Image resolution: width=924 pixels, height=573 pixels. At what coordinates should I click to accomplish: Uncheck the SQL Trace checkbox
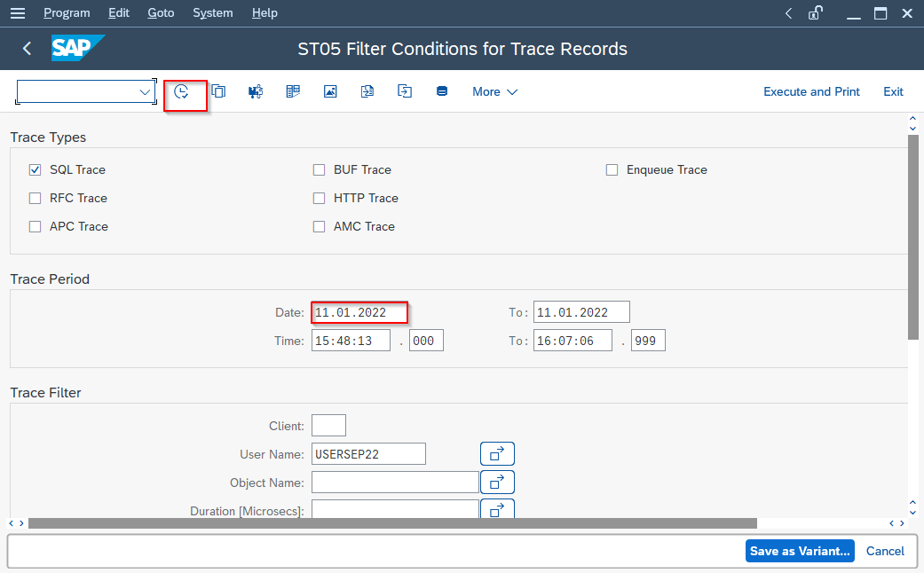coord(36,169)
